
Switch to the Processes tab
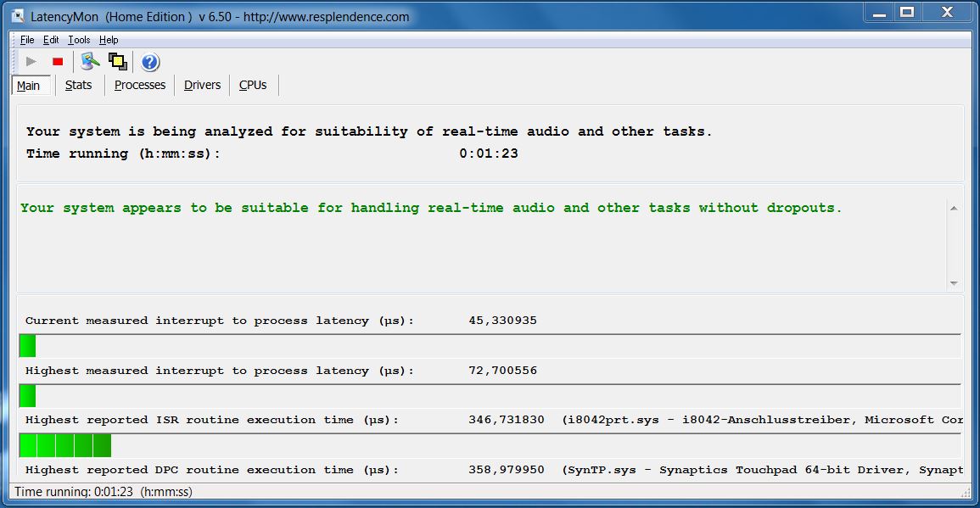[x=140, y=85]
